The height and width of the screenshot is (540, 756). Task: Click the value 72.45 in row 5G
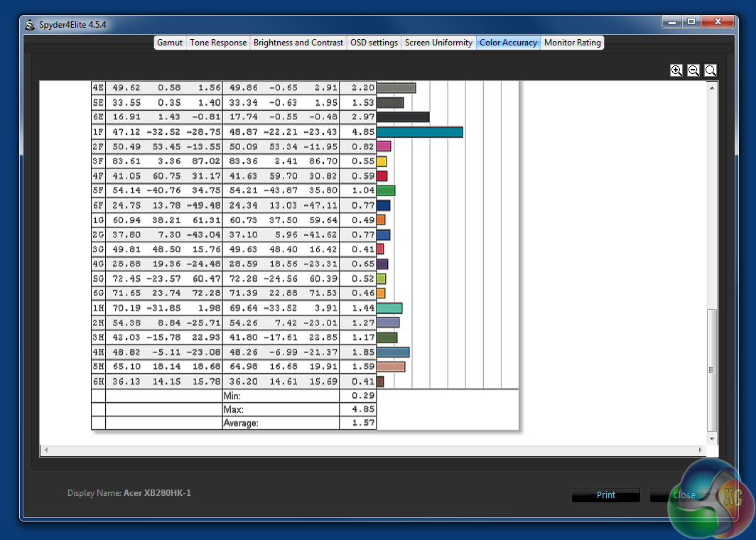click(x=126, y=279)
